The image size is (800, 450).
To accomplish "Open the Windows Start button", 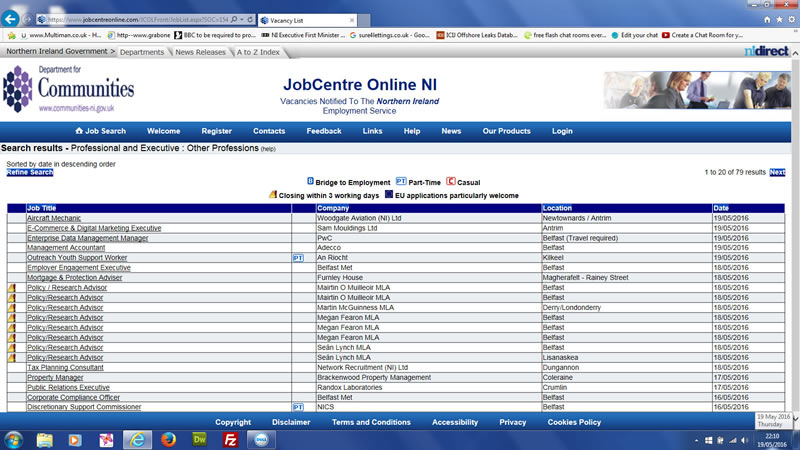I will pos(13,440).
